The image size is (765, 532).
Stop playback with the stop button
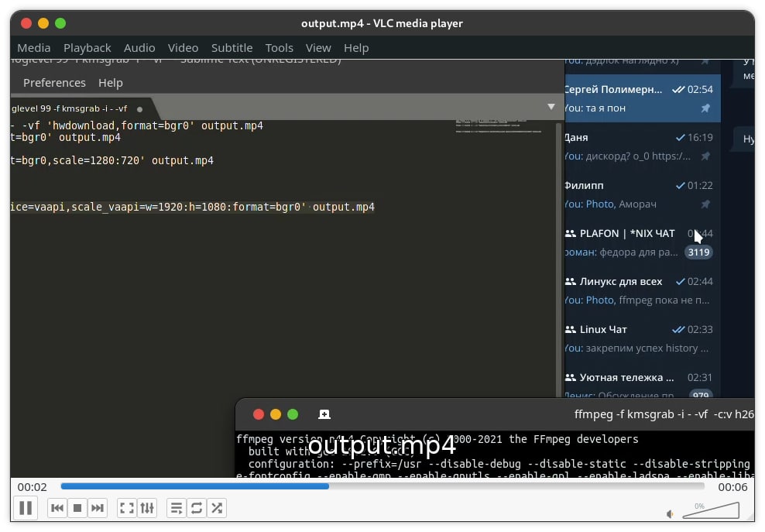coord(77,508)
